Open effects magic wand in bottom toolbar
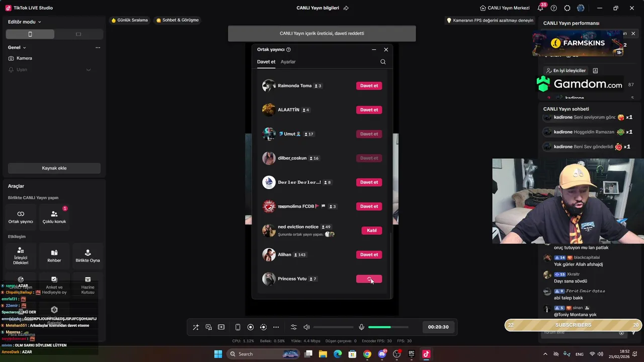Screen dimensions: 644x362 pos(196,327)
